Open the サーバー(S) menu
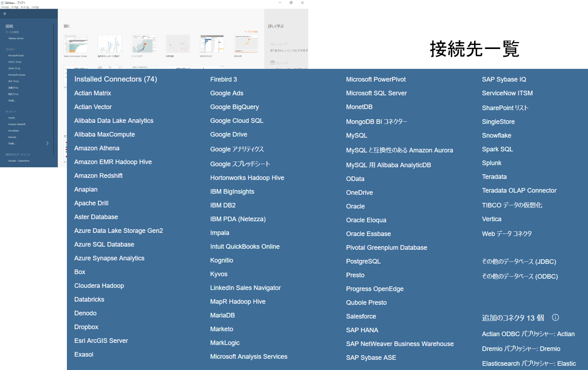 pos(25,7)
